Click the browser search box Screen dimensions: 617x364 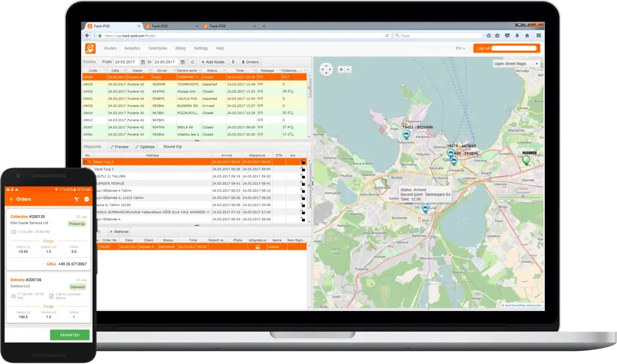tap(439, 35)
